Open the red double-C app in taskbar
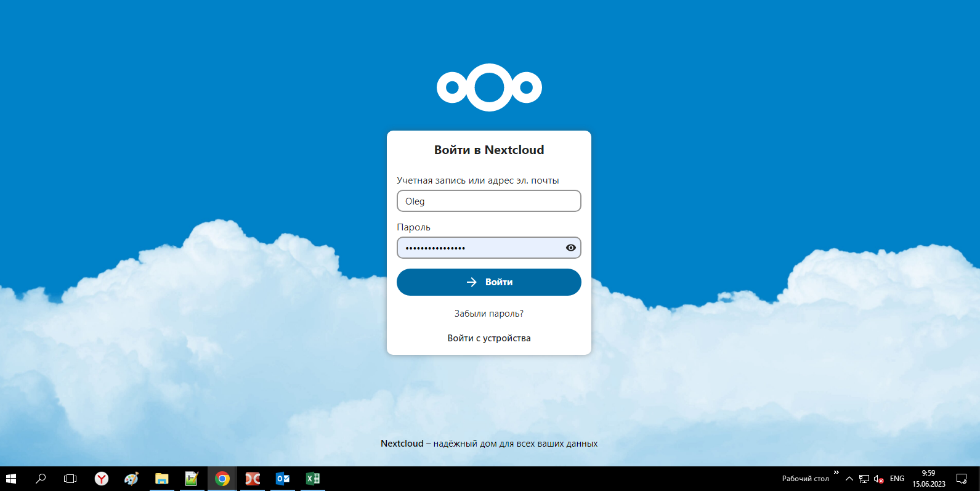 tap(253, 479)
